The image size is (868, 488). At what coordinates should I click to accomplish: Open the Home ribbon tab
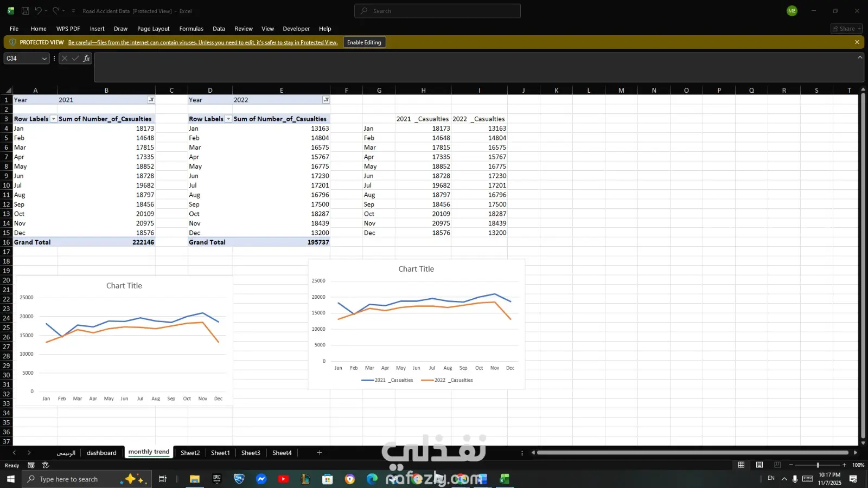pos(39,29)
